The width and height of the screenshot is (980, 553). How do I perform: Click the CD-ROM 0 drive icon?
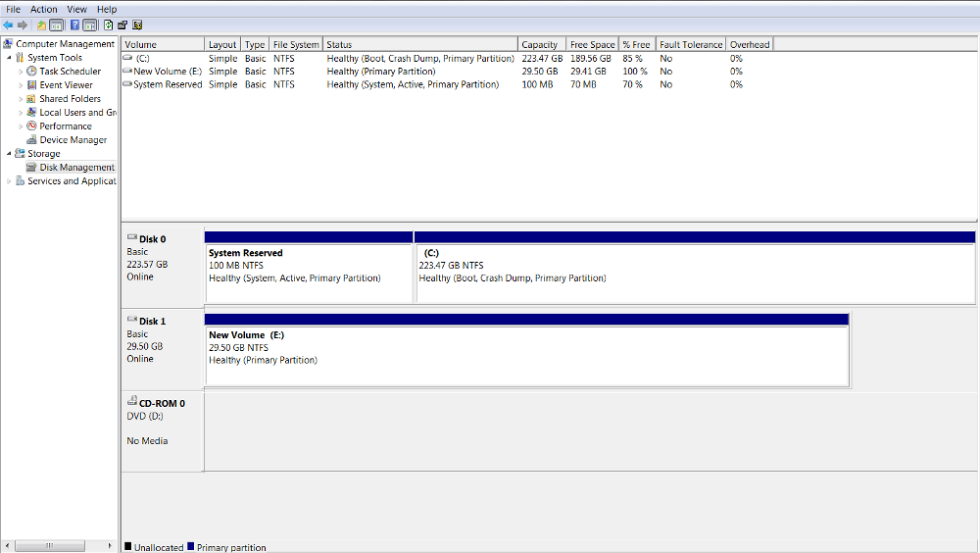tap(132, 403)
